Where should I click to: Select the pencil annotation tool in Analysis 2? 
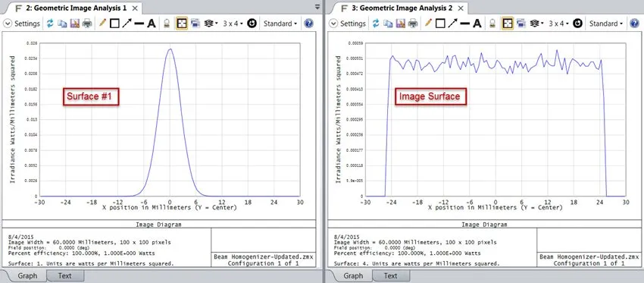pos(428,24)
